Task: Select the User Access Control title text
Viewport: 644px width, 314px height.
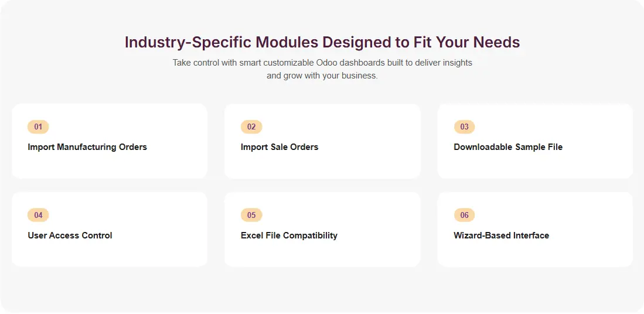Action: tap(70, 235)
